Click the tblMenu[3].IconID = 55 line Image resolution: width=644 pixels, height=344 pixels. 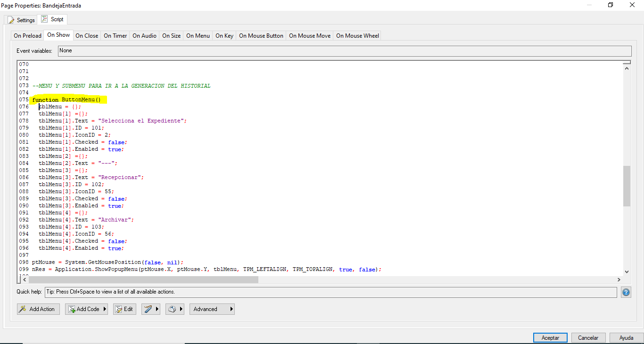pos(76,191)
